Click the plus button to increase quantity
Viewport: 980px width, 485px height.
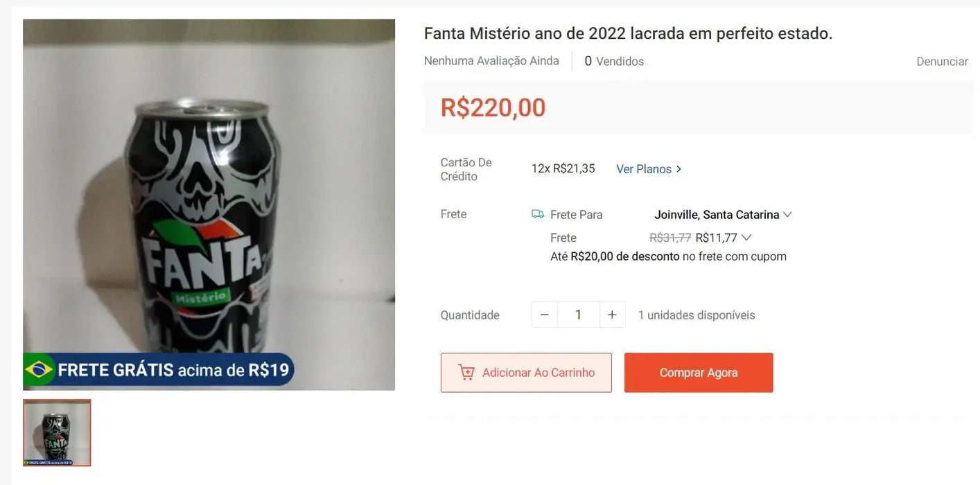(612, 315)
